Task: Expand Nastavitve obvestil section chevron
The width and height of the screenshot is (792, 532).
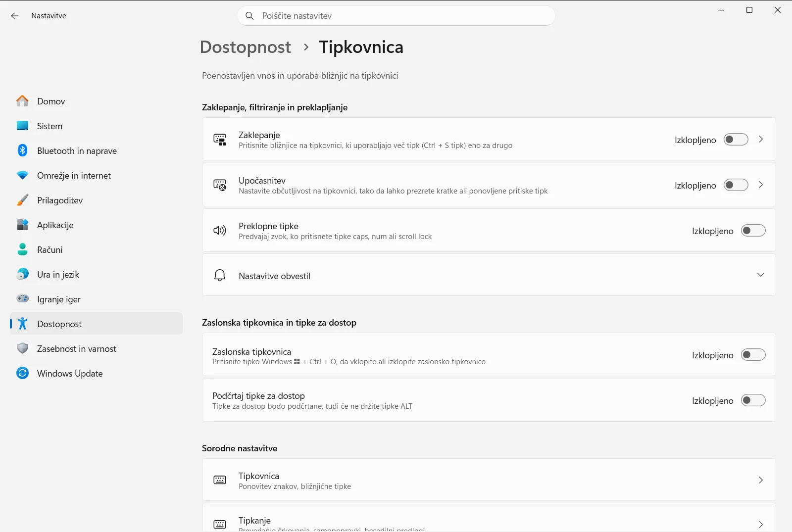Action: pos(761,275)
